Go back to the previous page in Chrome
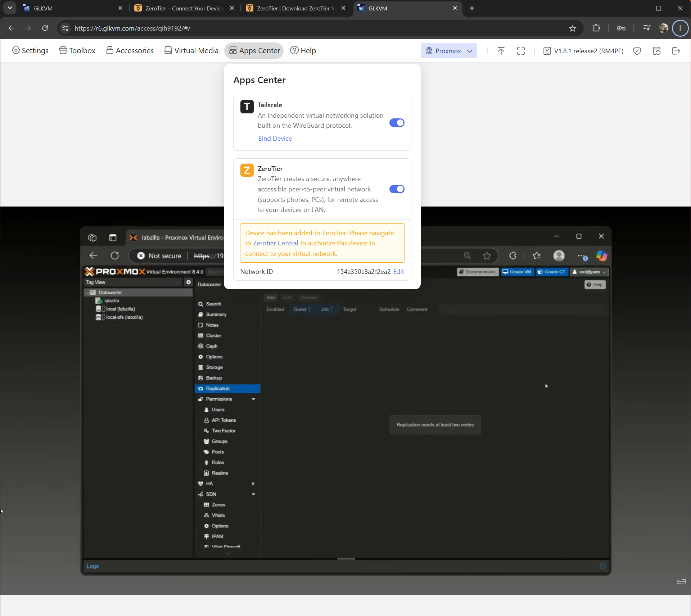Image resolution: width=691 pixels, height=616 pixels. coord(11,28)
